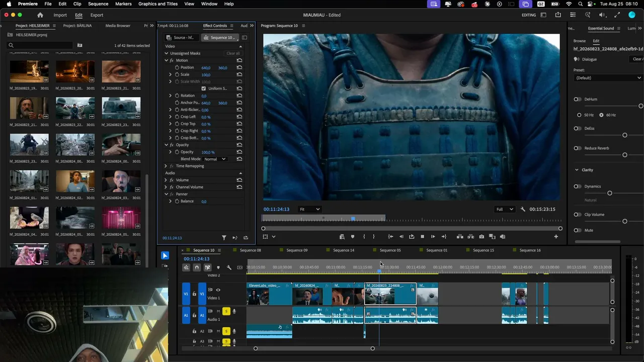Open macOS Spotlight search
This screenshot has width=644, height=362.
pos(580,4)
